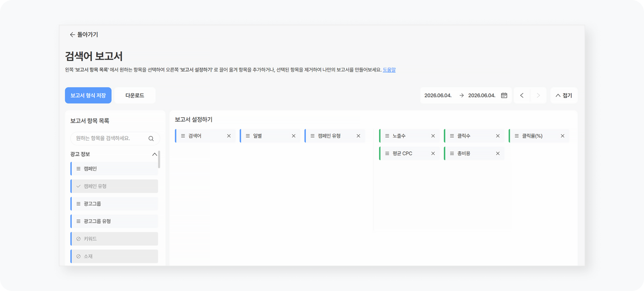
Task: Grab the drag handle on 클릭수 chip
Action: coord(452,136)
